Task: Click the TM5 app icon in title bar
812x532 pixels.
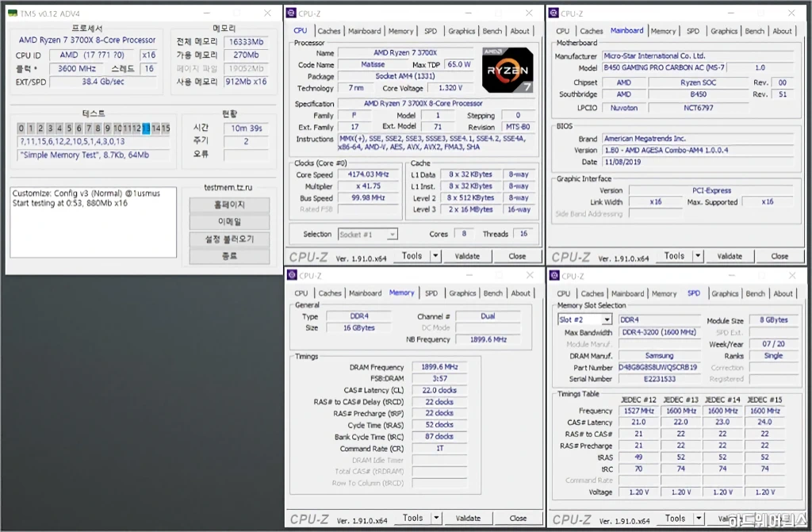Action: point(13,13)
